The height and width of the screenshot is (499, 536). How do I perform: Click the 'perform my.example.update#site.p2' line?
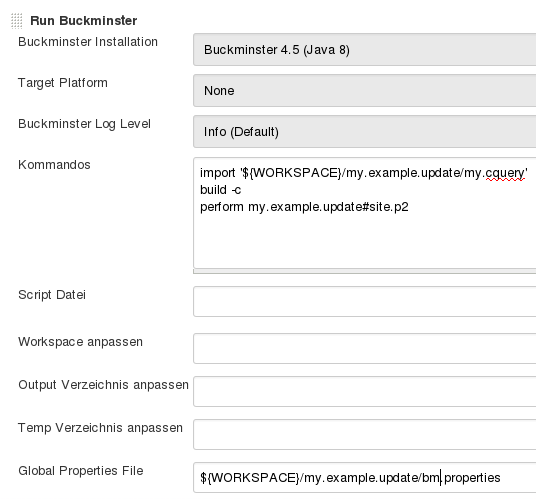pos(304,207)
